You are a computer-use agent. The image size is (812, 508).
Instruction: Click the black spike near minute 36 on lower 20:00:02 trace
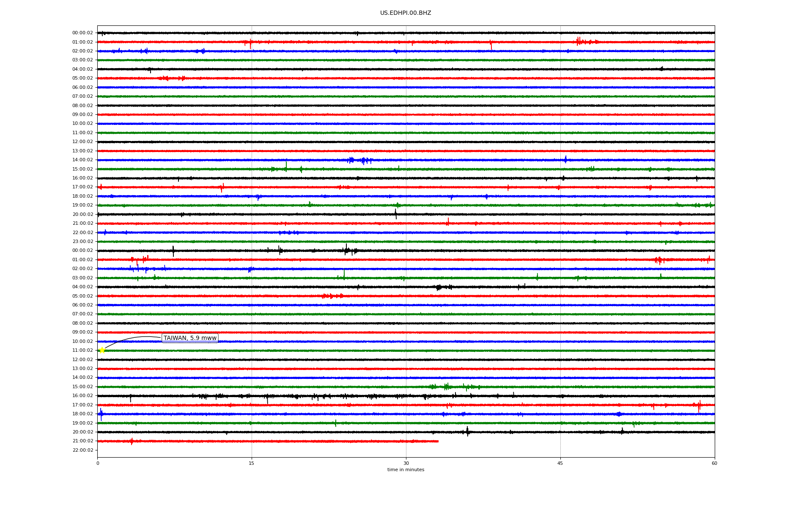467,431
